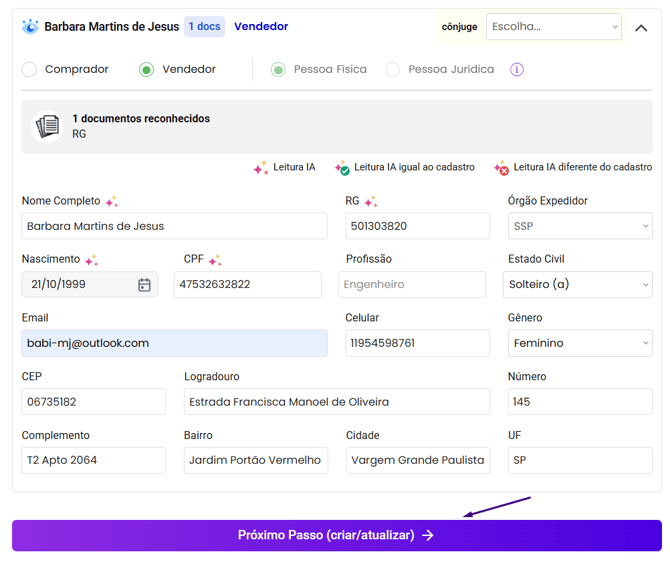Open the cônjuge Escolha dropdown
670x562 pixels.
[x=553, y=27]
